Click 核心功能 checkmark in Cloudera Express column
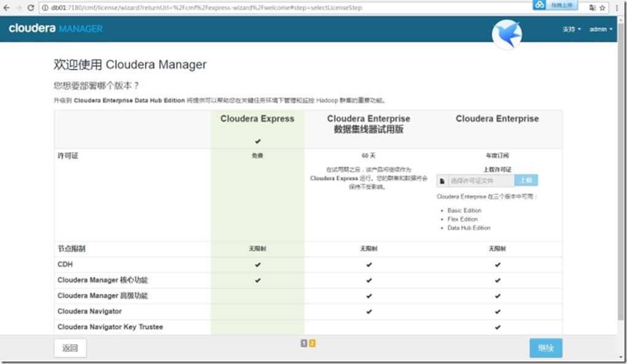The image size is (627, 364). click(x=257, y=281)
